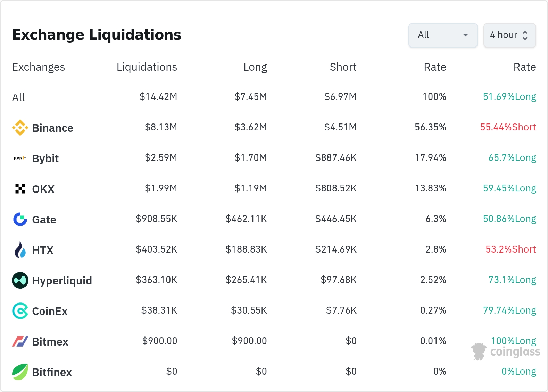
Task: Click the Hyperliquid logo icon
Action: (20, 280)
